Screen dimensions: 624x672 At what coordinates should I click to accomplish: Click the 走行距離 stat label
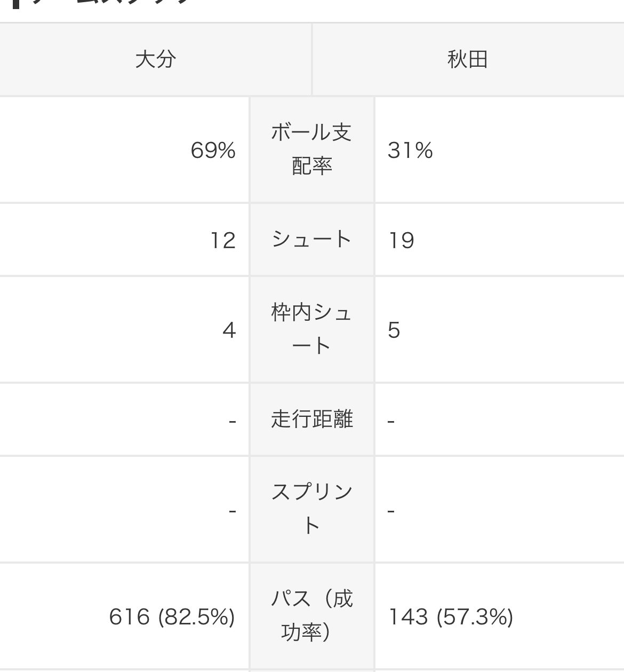point(311,419)
